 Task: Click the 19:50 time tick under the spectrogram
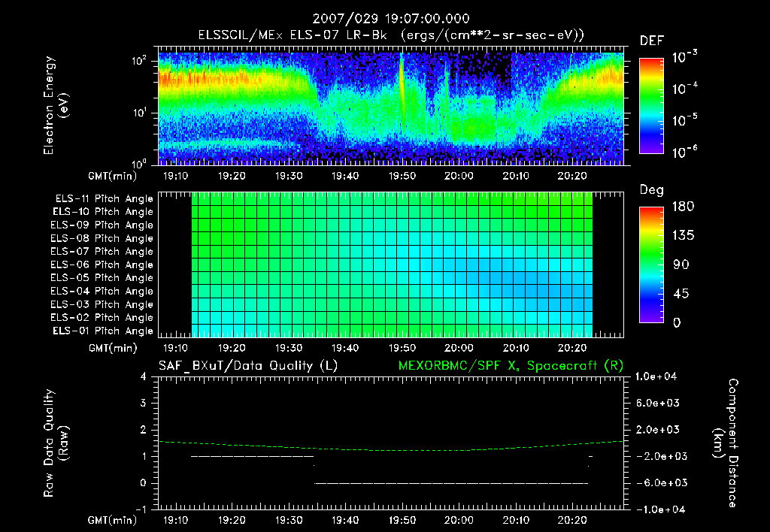pyautogui.click(x=402, y=176)
